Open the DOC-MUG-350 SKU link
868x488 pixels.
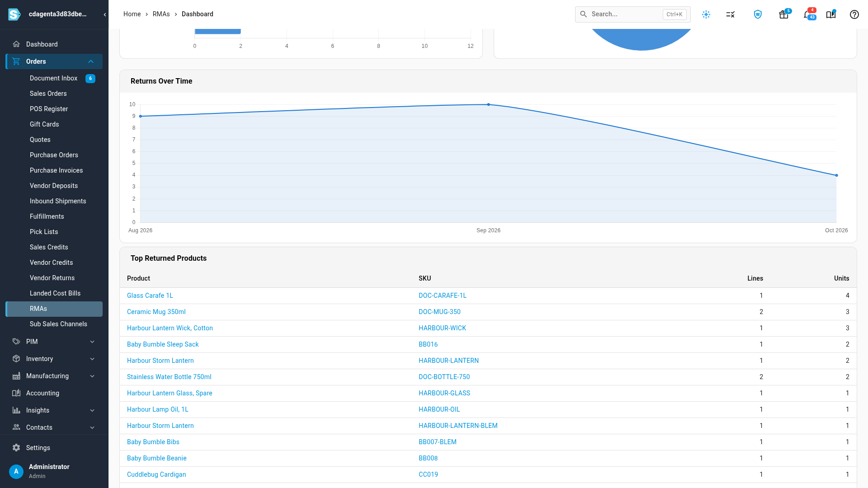pos(439,312)
